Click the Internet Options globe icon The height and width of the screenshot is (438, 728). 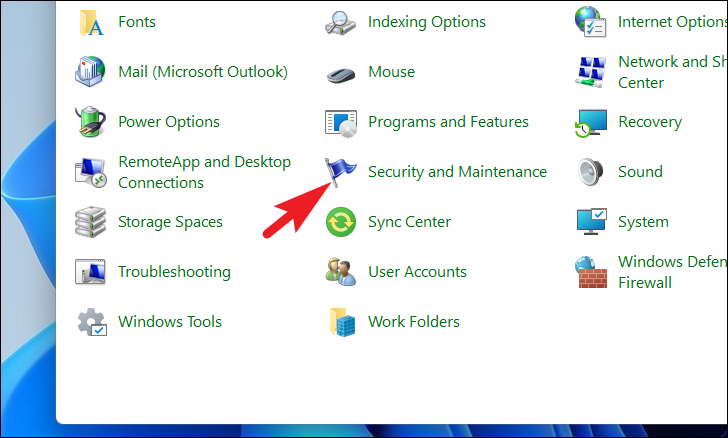(x=590, y=21)
